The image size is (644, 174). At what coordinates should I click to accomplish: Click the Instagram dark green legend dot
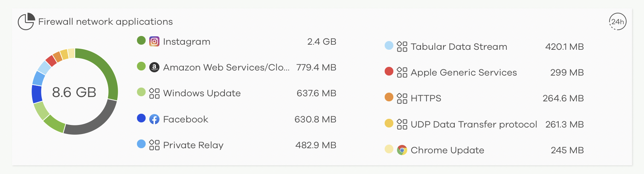tap(141, 40)
